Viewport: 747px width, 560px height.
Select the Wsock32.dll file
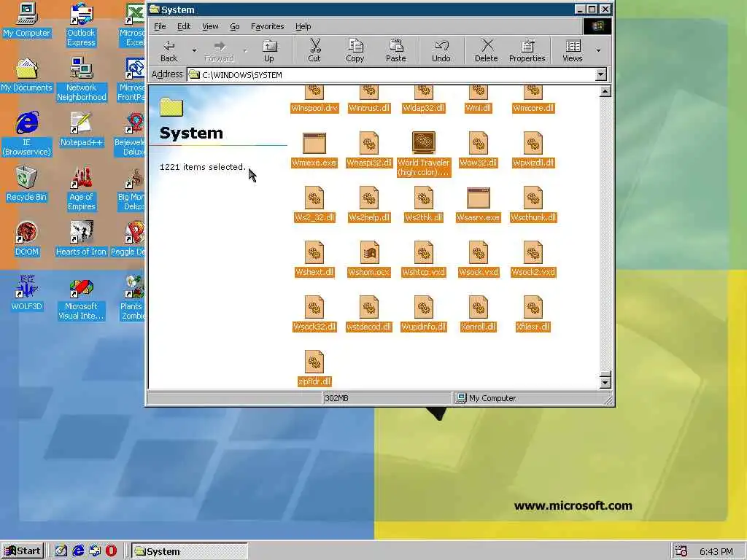click(x=314, y=314)
